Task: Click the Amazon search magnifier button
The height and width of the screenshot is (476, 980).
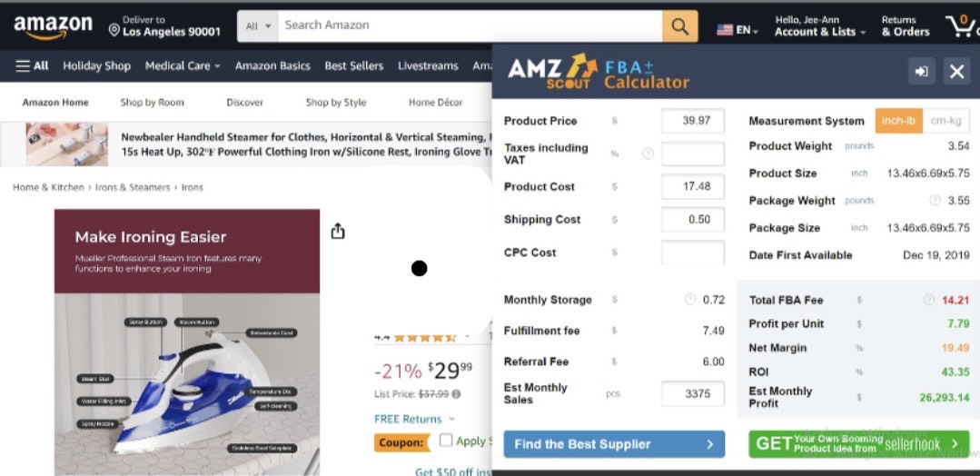Action: (679, 26)
